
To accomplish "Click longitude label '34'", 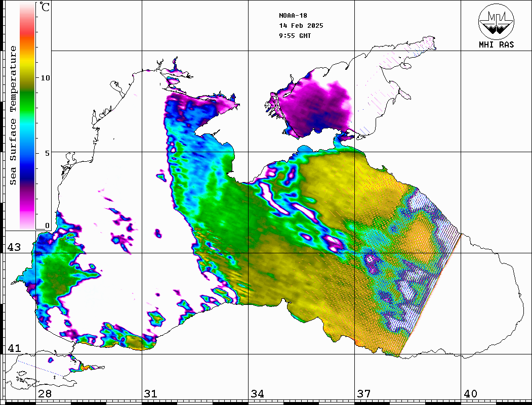I will pos(258,394).
